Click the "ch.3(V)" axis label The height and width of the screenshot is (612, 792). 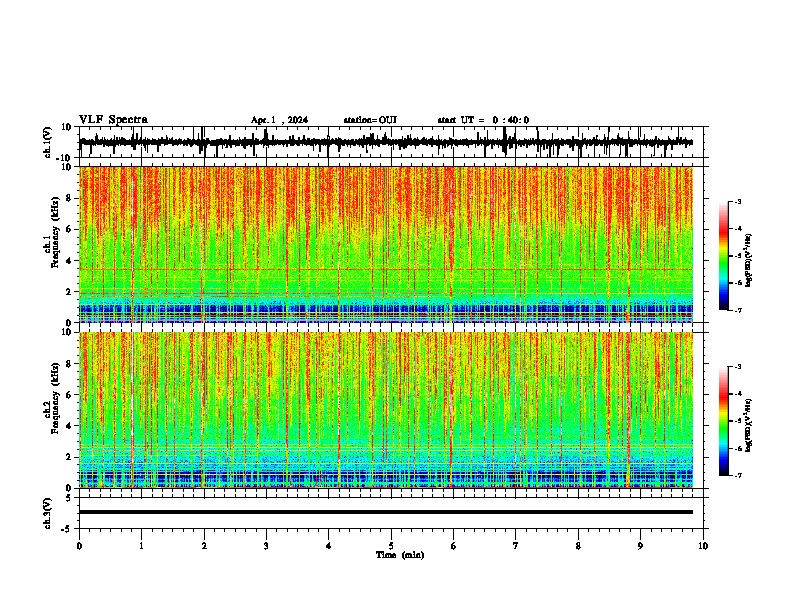[48, 513]
